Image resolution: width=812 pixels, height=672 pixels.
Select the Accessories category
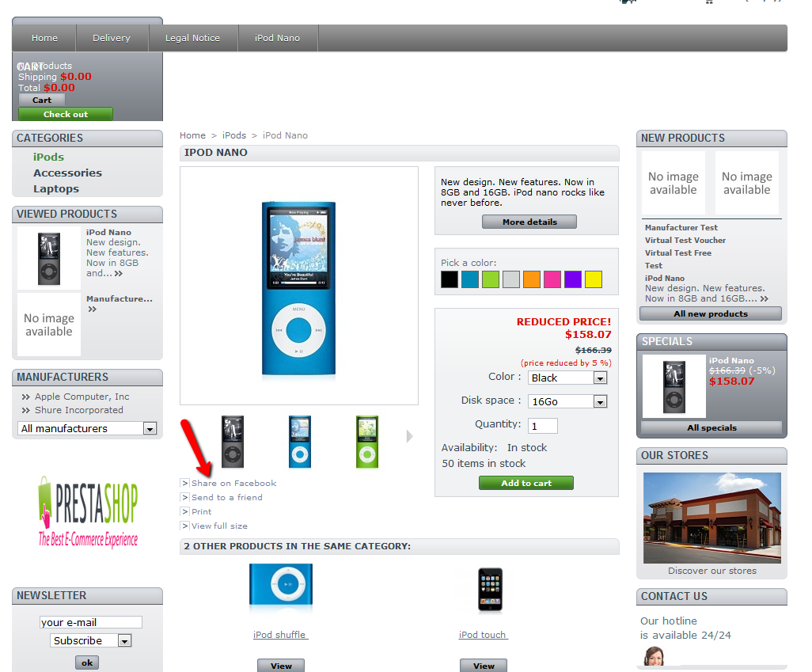click(x=68, y=173)
